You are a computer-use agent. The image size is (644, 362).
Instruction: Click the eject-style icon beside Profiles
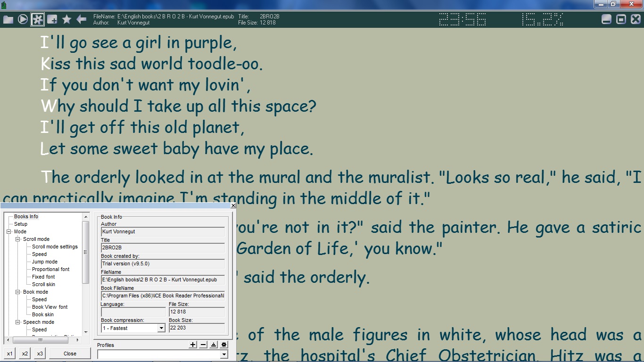214,345
